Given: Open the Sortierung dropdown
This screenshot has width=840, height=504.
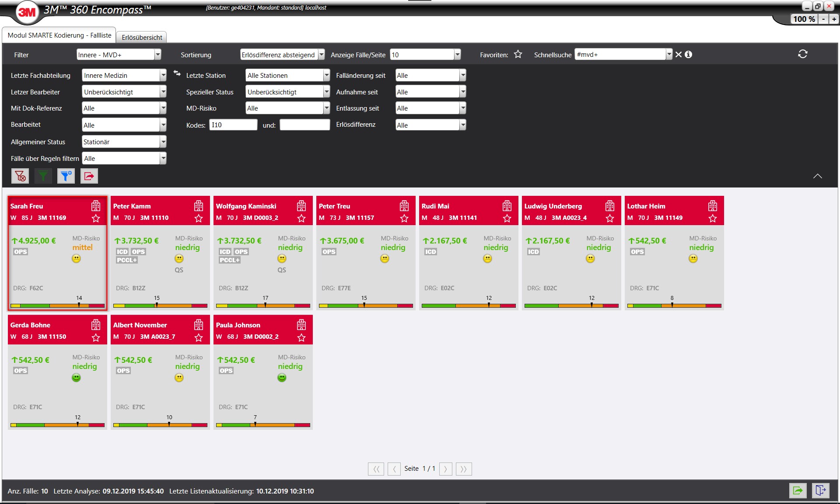Looking at the screenshot, I should (x=283, y=55).
